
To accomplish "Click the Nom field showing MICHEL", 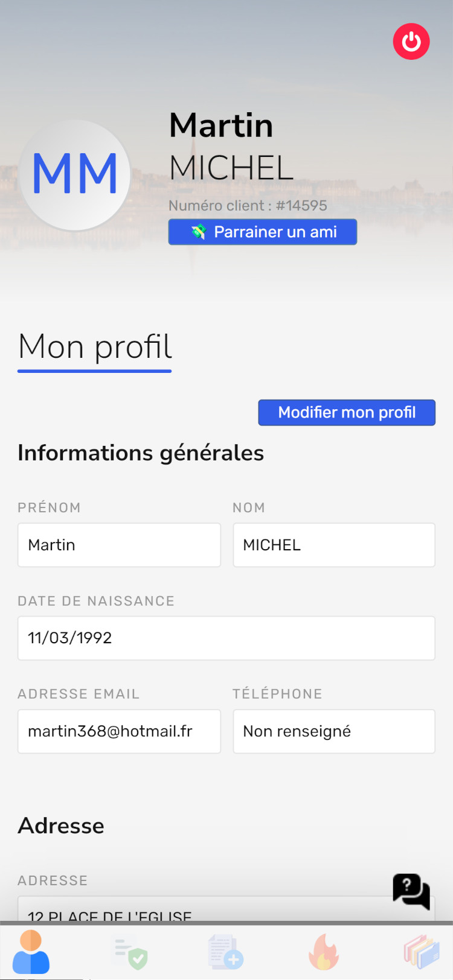I will pos(334,545).
